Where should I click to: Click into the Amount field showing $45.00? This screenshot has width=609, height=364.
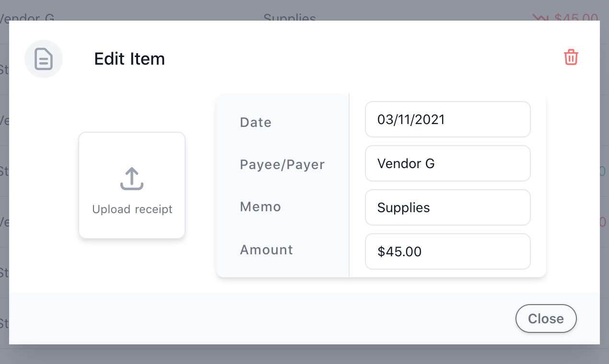(x=448, y=251)
